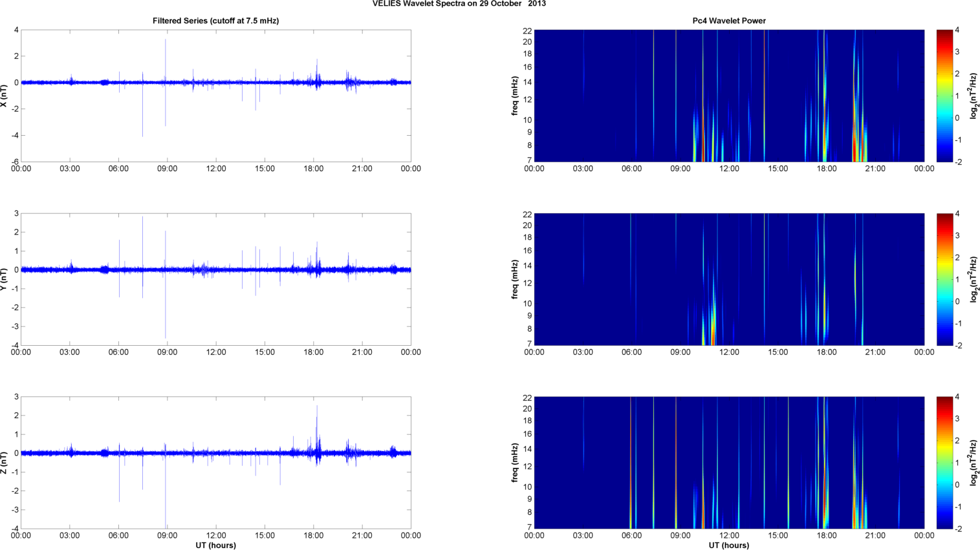980x550 pixels.
Task: Click the colorbar beside the bottom wavelet spectrum
Action: [944, 463]
